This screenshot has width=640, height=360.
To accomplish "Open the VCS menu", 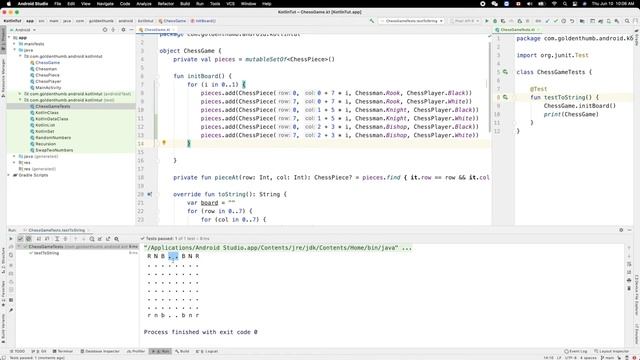I will click(x=231, y=4).
